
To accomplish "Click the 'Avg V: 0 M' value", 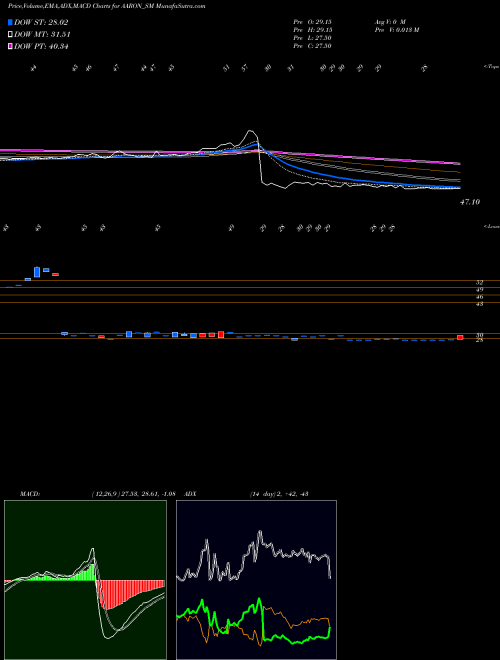I will pyautogui.click(x=391, y=21).
